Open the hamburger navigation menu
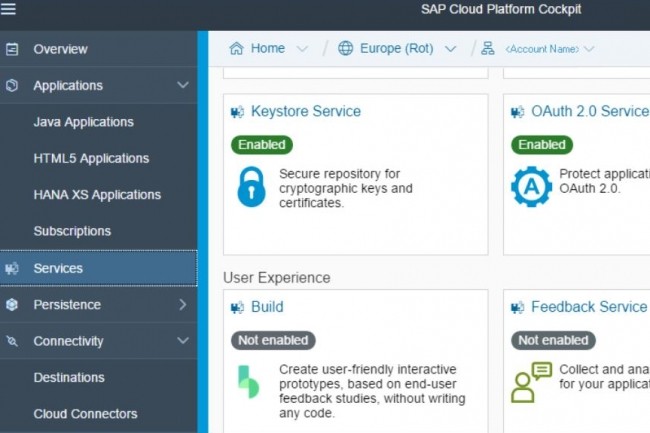The image size is (650, 433). click(x=8, y=9)
